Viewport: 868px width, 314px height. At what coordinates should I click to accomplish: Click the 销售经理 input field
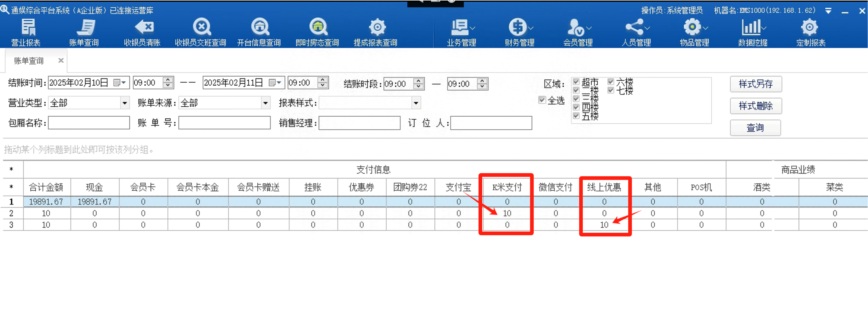pos(359,123)
